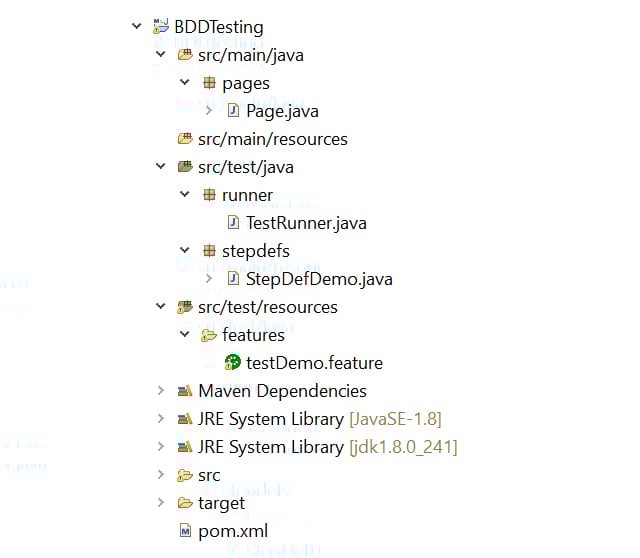Select the runner package label
The height and width of the screenshot is (558, 640).
(x=247, y=195)
